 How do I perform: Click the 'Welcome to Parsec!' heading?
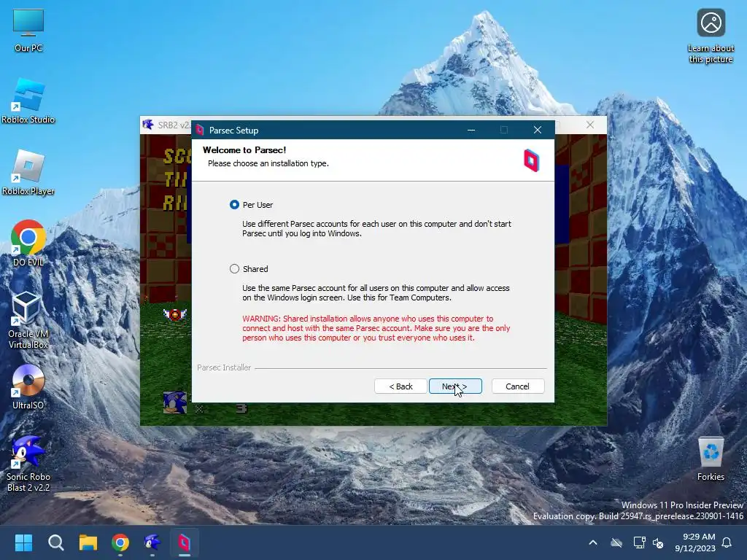[x=244, y=150]
